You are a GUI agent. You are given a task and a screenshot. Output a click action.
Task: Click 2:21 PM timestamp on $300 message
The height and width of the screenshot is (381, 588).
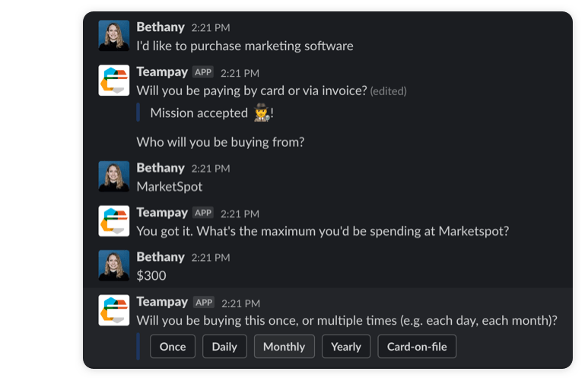click(x=211, y=258)
